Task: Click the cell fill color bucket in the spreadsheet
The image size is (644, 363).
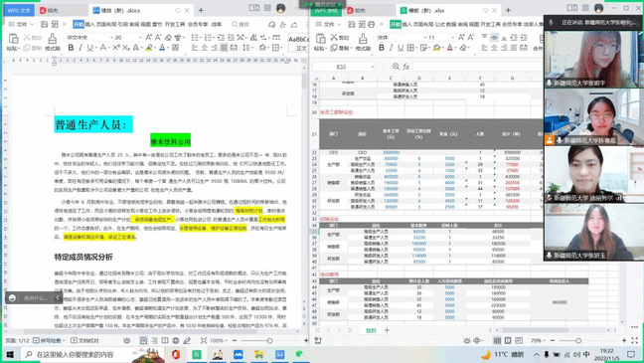Action: pos(437,48)
